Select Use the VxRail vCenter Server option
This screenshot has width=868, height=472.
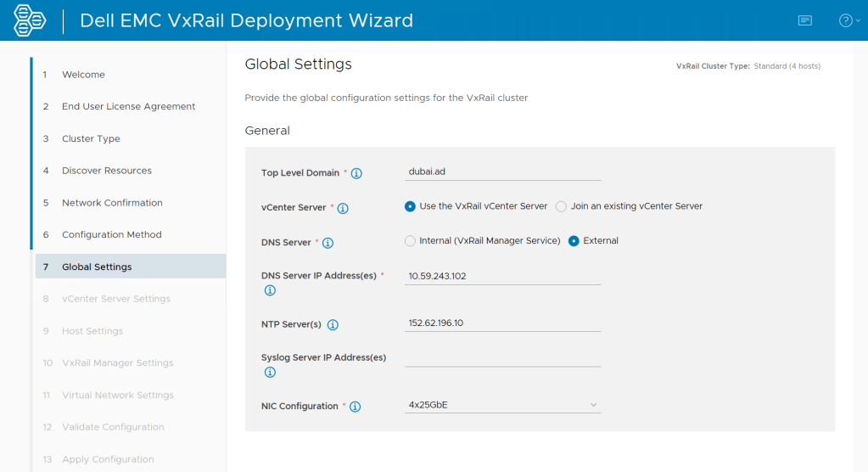[411, 206]
